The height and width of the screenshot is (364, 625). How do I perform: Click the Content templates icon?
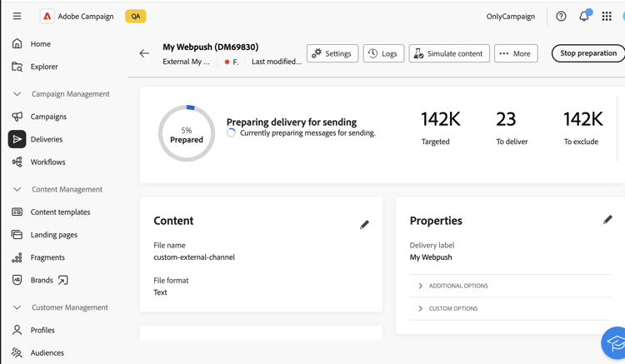17,212
